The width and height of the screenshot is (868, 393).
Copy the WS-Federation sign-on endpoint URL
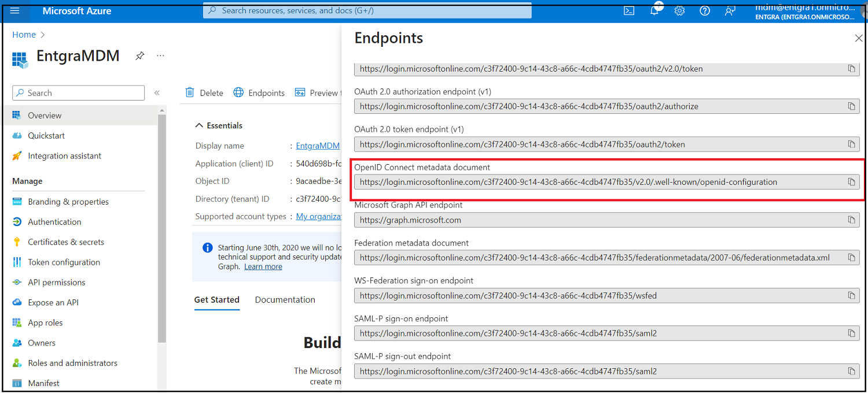(851, 296)
